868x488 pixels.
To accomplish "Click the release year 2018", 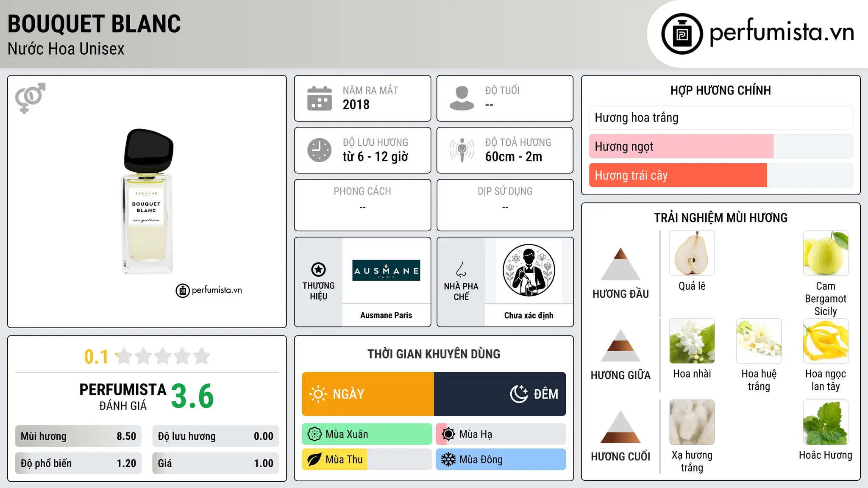I will 356,105.
